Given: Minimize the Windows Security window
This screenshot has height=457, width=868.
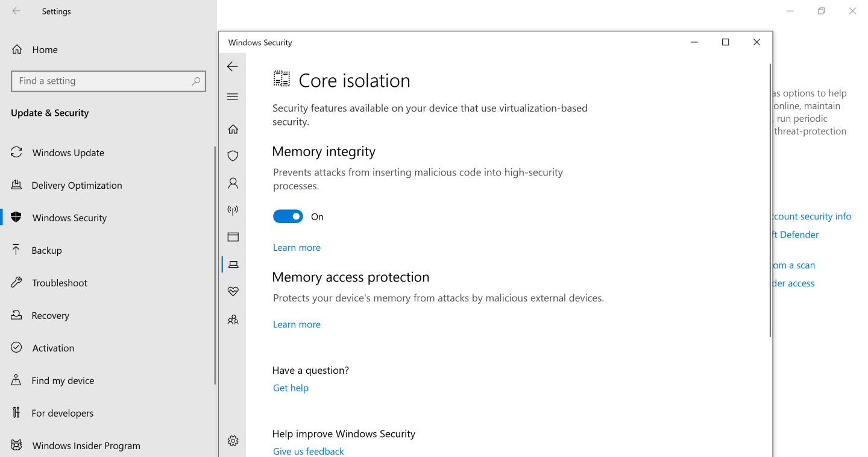Looking at the screenshot, I should click(694, 42).
